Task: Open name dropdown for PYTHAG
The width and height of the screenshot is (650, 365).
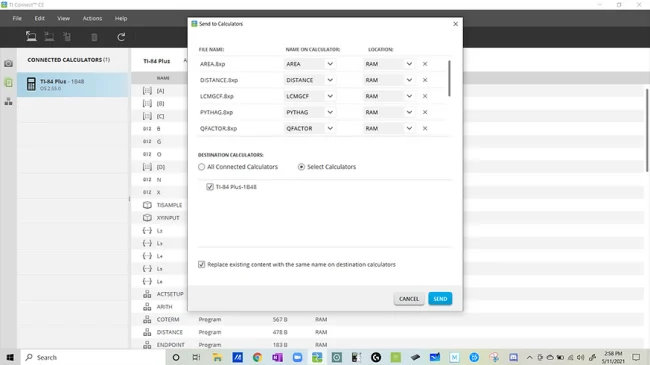Action: (330, 112)
